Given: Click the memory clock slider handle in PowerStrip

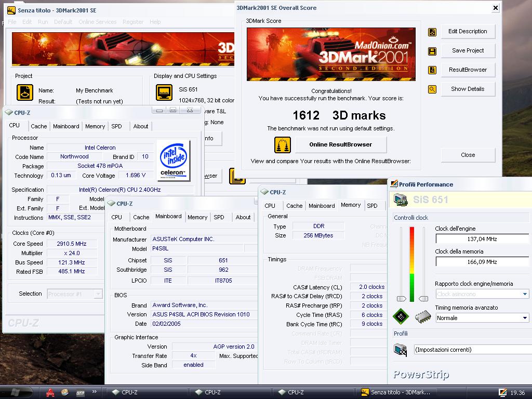Looking at the screenshot, I should coord(423,299).
